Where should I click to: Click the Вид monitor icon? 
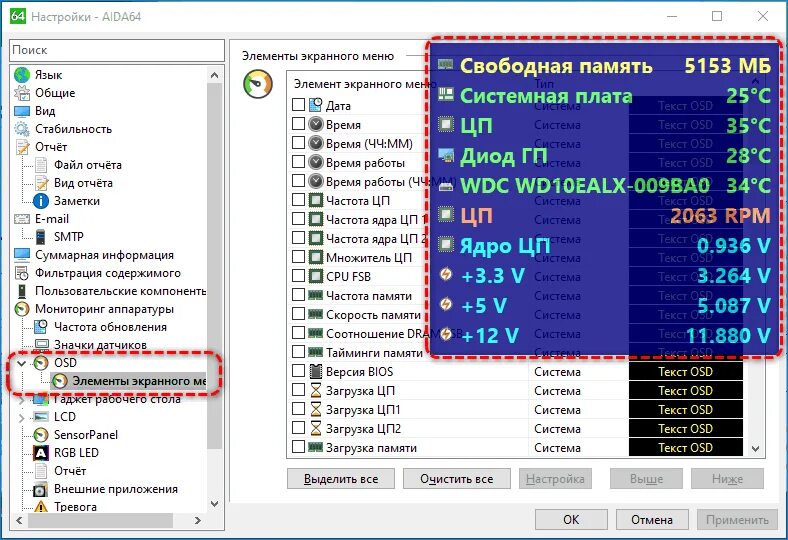22,111
